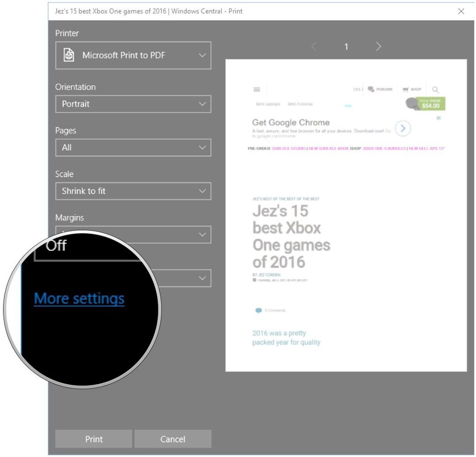Click the search magnifier icon in the preview
This screenshot has width=476, height=457.
[435, 89]
